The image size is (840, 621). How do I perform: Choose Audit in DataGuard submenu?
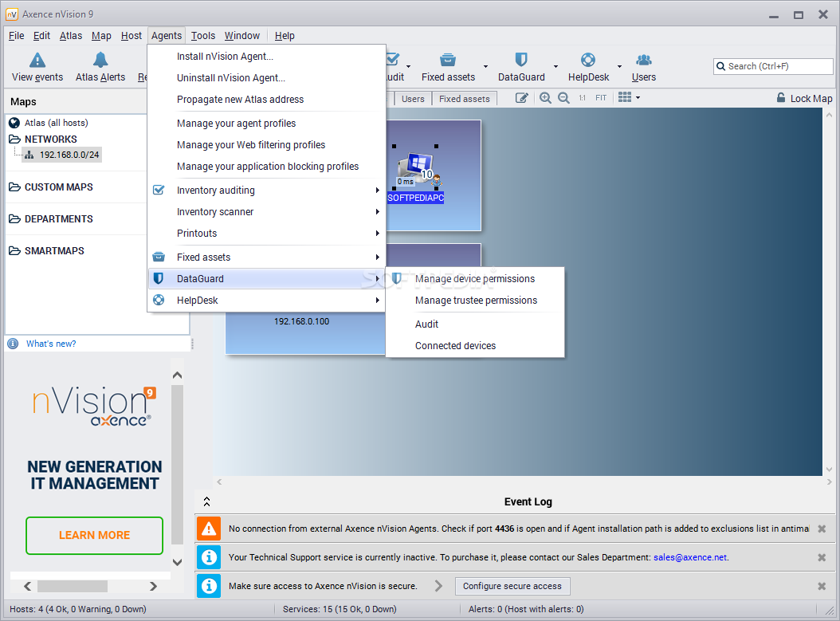pyautogui.click(x=475, y=324)
